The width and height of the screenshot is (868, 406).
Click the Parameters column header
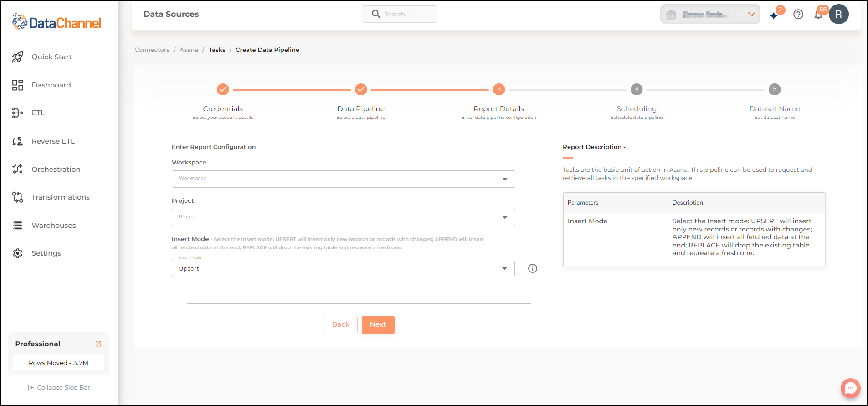click(616, 203)
